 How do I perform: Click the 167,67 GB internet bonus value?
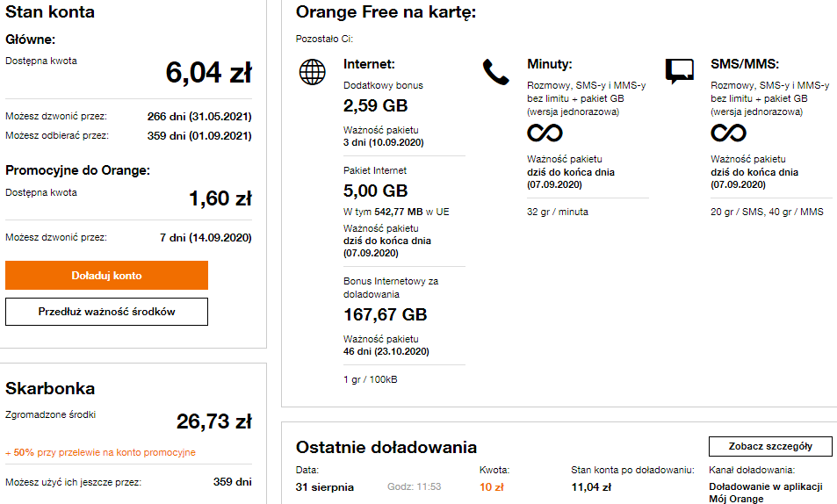click(x=385, y=315)
